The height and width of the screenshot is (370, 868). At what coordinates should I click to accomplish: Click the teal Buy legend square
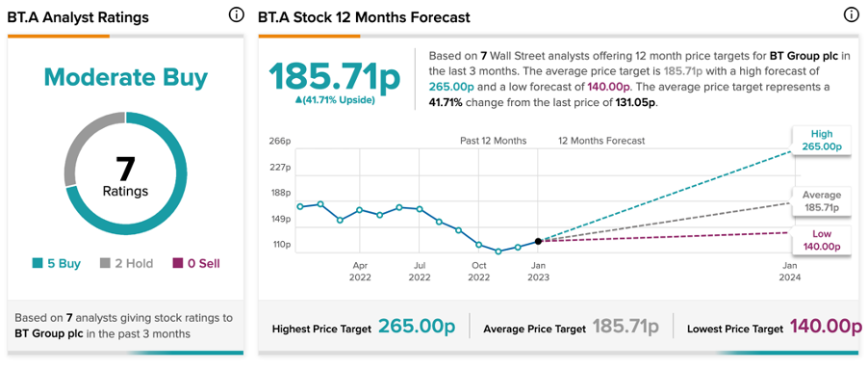pyautogui.click(x=38, y=264)
